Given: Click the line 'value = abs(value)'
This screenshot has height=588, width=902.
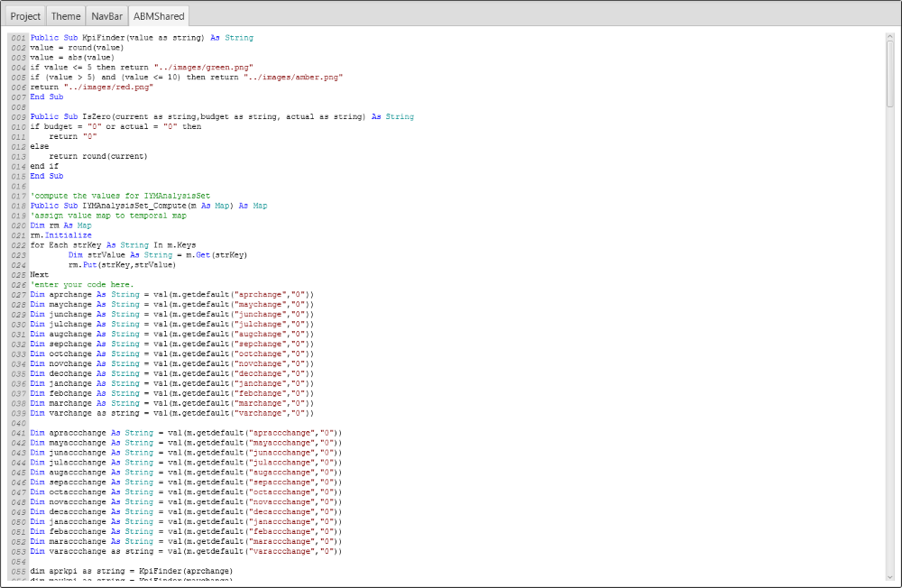Looking at the screenshot, I should pyautogui.click(x=72, y=58).
